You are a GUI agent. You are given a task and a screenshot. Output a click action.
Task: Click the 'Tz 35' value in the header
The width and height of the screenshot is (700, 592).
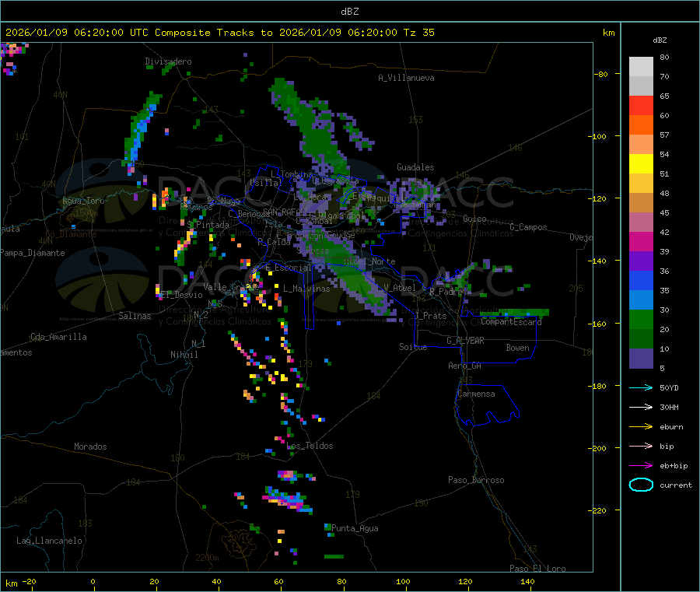[418, 32]
